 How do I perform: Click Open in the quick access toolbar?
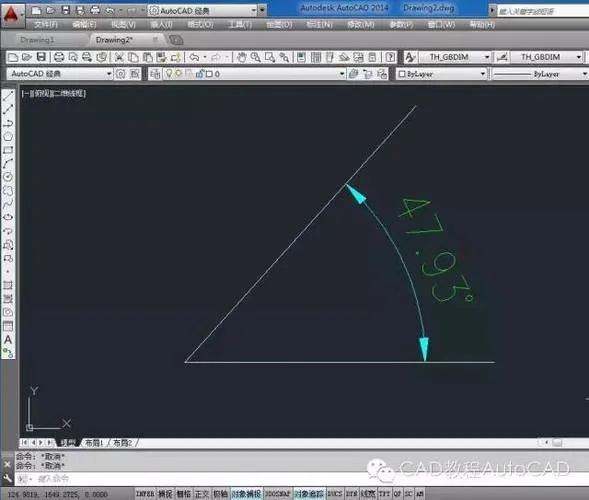tap(51, 11)
